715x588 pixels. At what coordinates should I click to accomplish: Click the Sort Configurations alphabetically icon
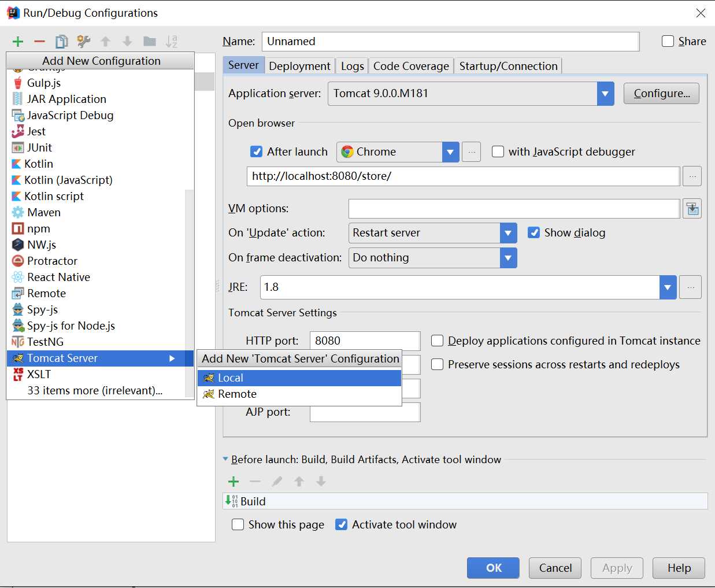pyautogui.click(x=172, y=42)
